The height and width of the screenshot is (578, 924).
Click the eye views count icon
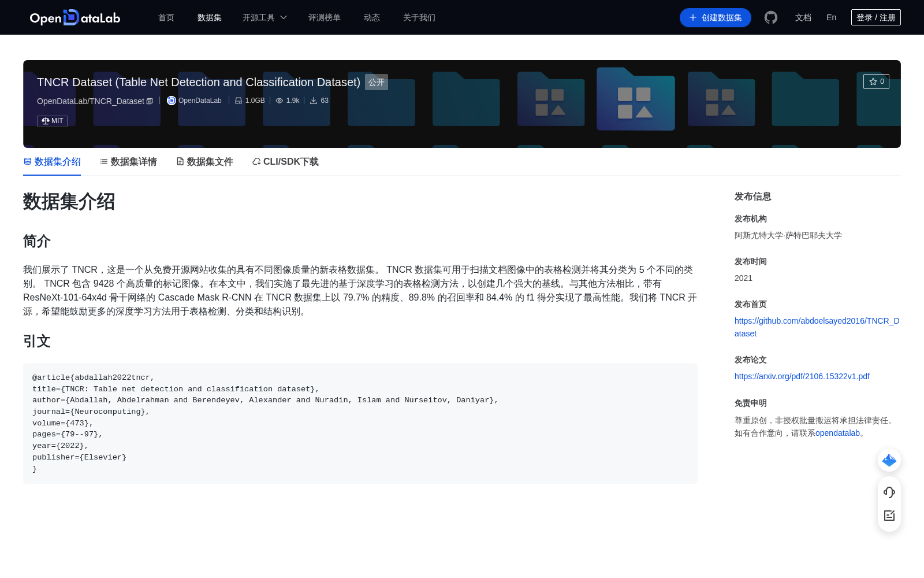pyautogui.click(x=280, y=101)
